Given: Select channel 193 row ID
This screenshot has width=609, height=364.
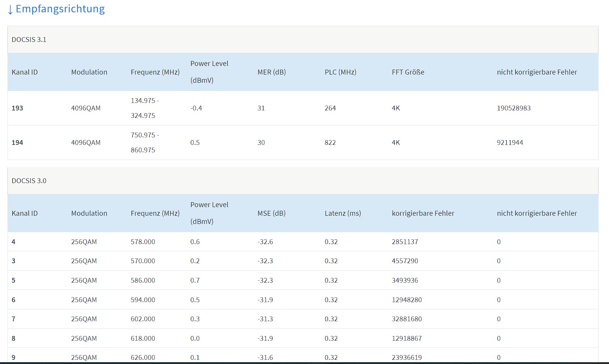Looking at the screenshot, I should click(17, 108).
